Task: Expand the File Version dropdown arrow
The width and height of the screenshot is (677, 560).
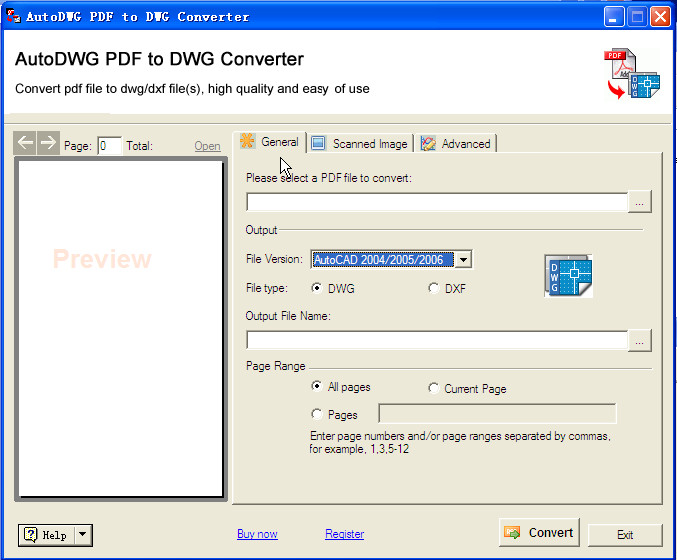Action: tap(463, 259)
